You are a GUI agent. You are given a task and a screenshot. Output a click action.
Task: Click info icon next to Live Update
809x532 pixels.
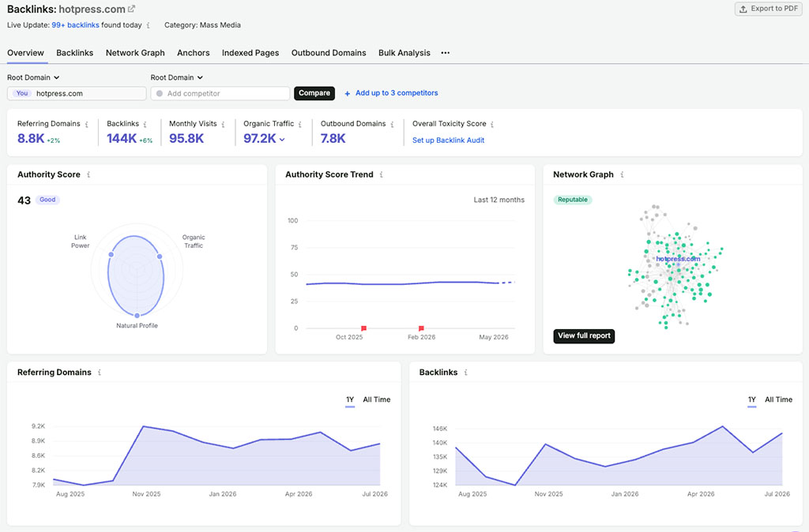(x=149, y=25)
